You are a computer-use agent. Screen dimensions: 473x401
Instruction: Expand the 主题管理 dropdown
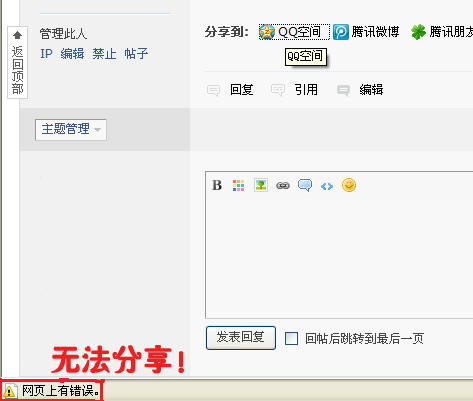[x=71, y=130]
